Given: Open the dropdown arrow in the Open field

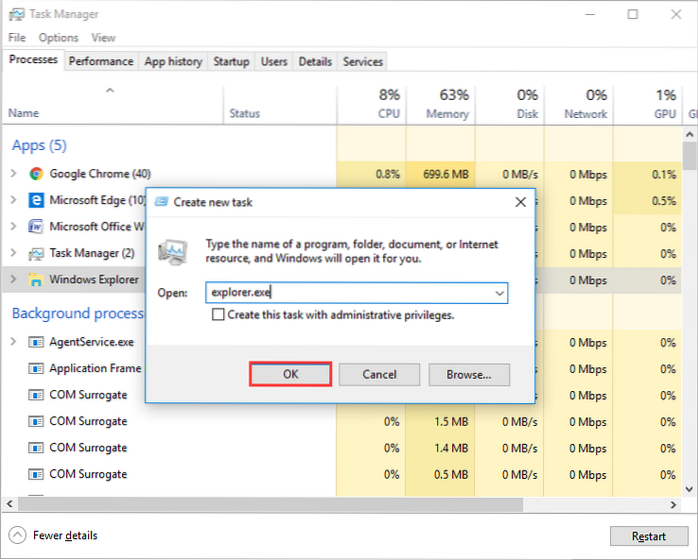Looking at the screenshot, I should point(498,293).
